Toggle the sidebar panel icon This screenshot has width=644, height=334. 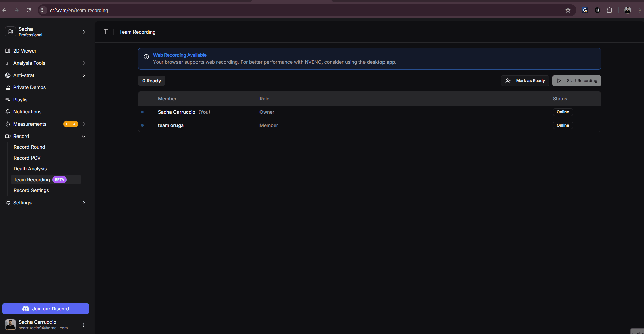(x=106, y=32)
